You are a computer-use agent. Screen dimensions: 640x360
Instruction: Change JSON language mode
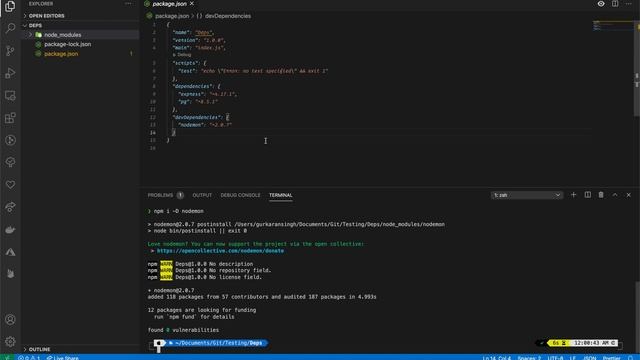(x=589, y=358)
